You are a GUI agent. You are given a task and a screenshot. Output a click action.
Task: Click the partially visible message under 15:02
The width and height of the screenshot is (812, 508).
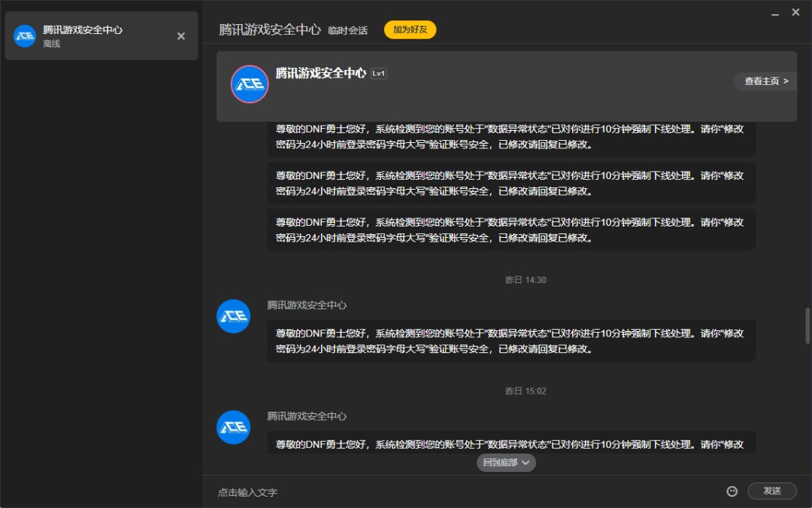point(511,443)
